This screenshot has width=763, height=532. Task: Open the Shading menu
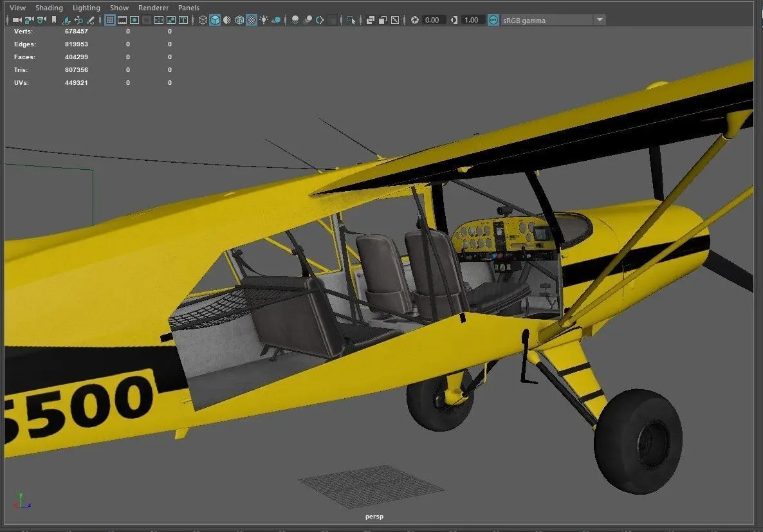pos(49,8)
